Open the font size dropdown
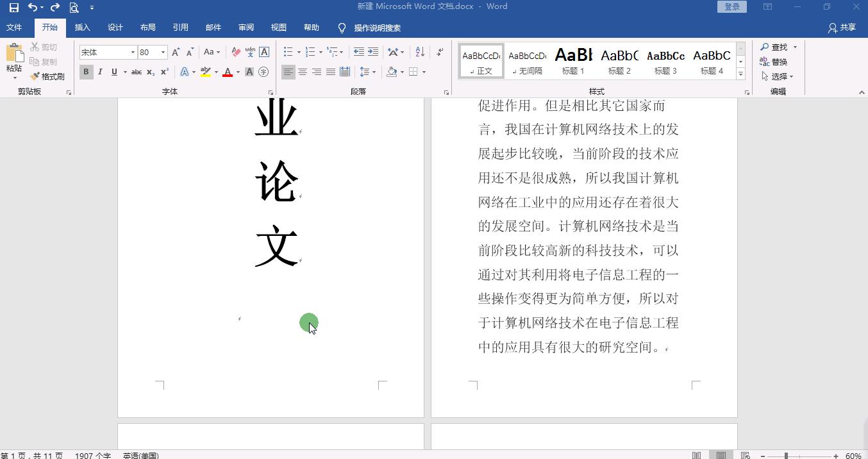The height and width of the screenshot is (459, 868). 162,52
